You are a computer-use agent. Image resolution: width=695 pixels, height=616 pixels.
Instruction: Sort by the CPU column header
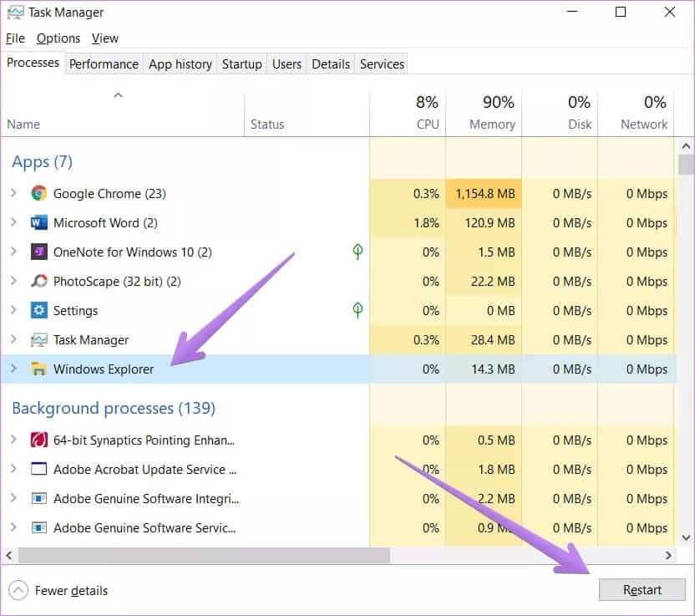[x=408, y=113]
